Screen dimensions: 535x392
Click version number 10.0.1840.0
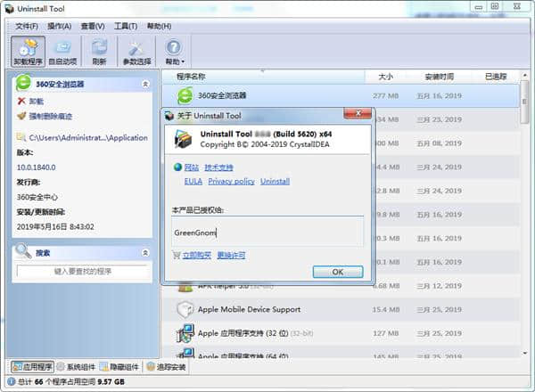pyautogui.click(x=37, y=167)
